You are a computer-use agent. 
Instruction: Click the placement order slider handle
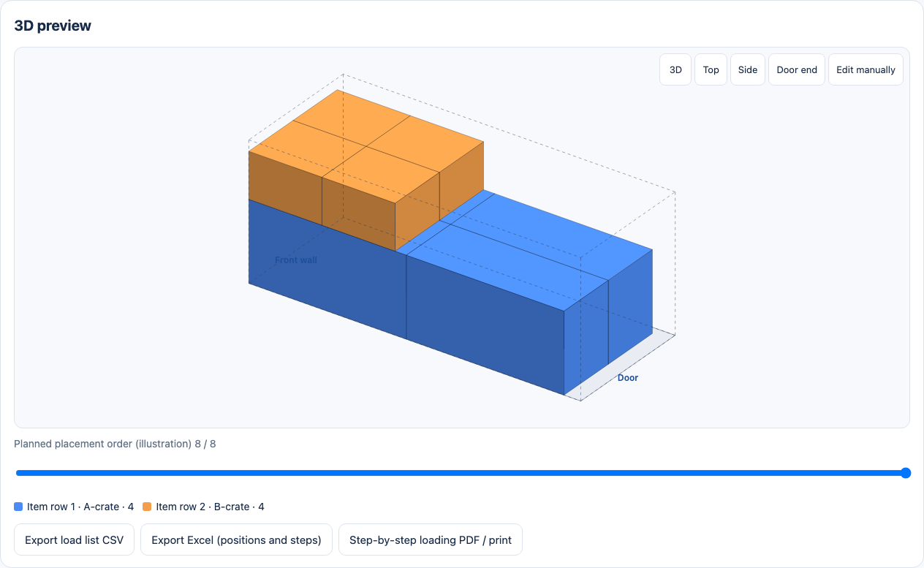[906, 473]
